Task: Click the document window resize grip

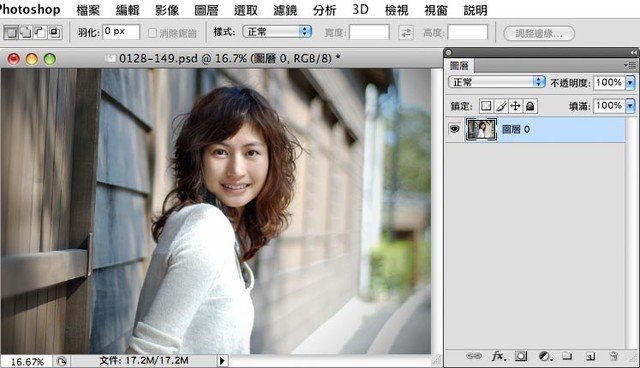Action: (x=437, y=360)
